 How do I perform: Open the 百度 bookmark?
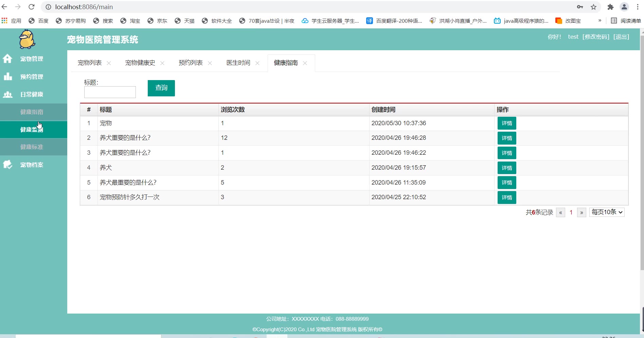(x=38, y=21)
